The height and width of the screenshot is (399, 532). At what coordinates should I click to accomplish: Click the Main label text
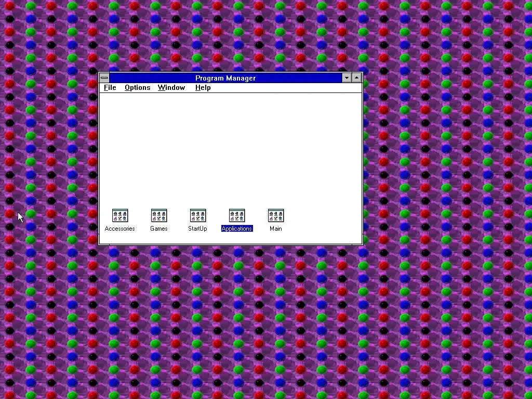point(276,229)
